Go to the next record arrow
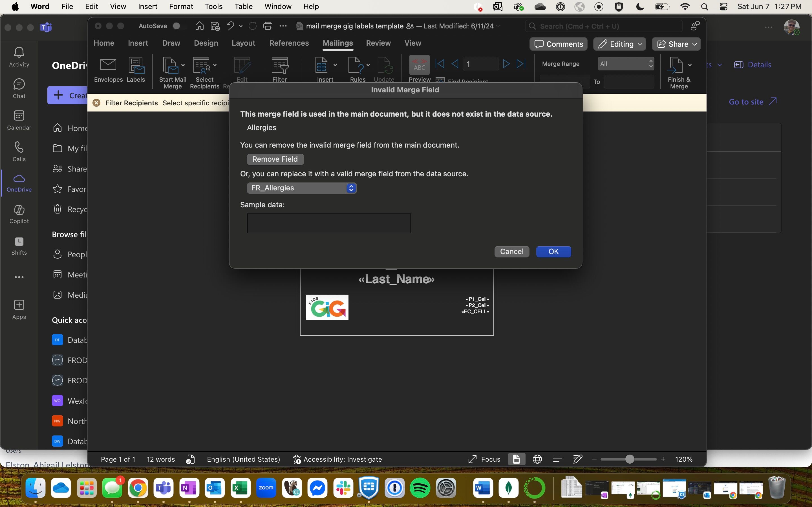This screenshot has height=507, width=812. 506,64
